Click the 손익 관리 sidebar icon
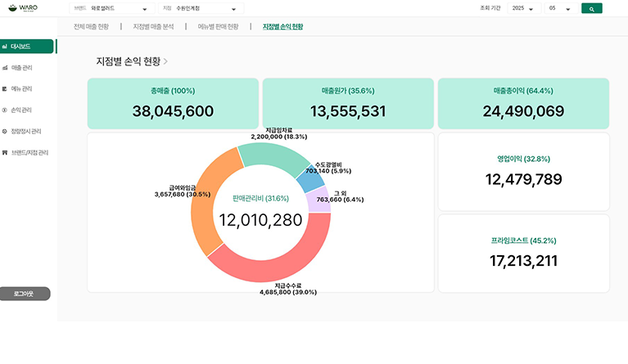 click(x=5, y=110)
